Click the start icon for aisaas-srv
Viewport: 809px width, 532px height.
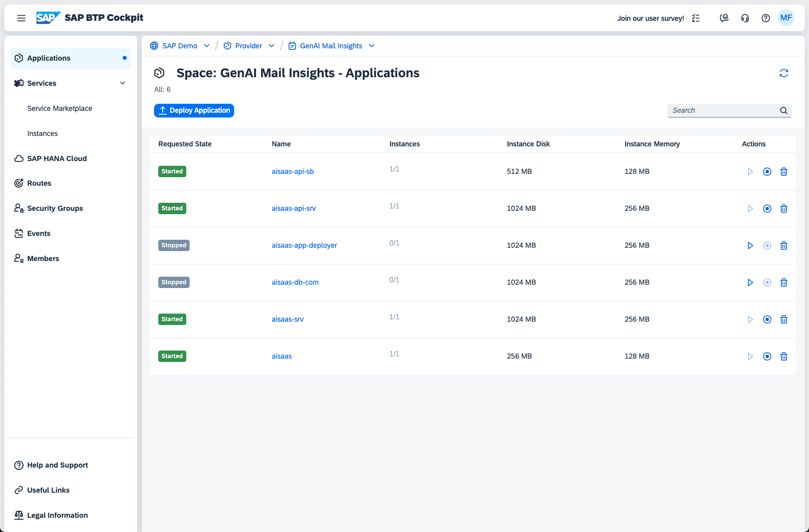(x=750, y=319)
